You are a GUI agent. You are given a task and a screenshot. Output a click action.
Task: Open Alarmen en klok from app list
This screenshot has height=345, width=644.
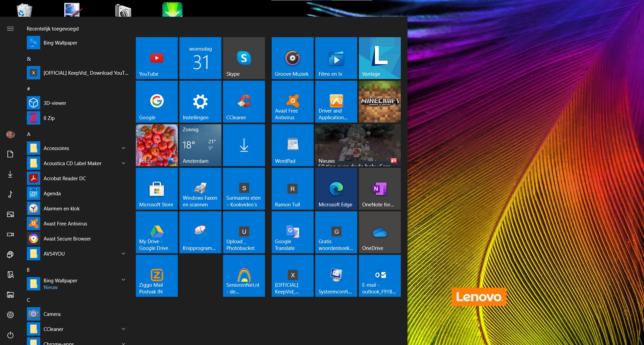click(62, 208)
